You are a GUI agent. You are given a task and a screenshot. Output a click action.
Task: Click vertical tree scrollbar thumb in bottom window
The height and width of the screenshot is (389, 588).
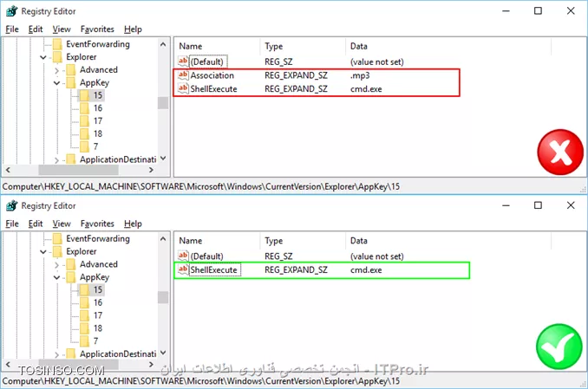[x=163, y=297]
